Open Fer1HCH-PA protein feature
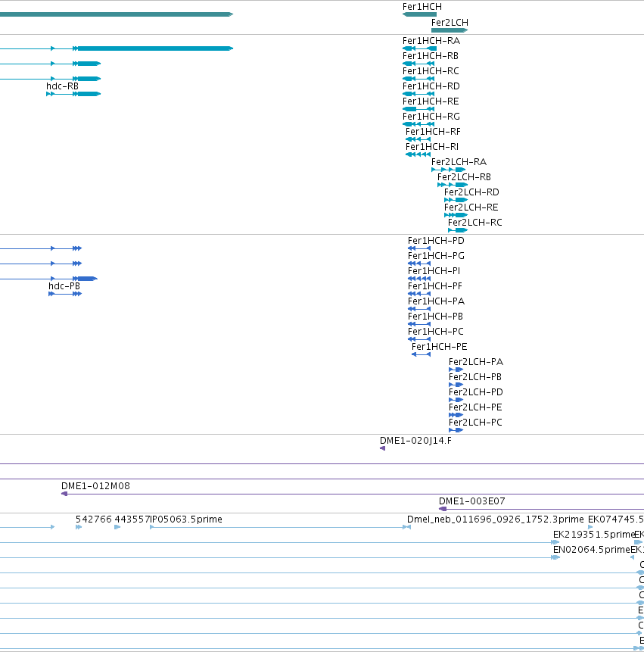 pos(419,309)
